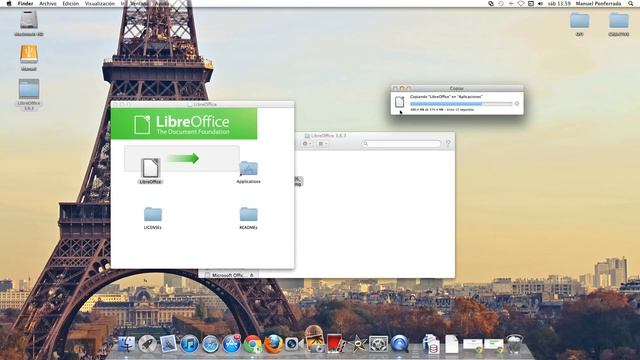This screenshot has width=640, height=360.
Task: Open the Edición menu
Action: point(71,3)
